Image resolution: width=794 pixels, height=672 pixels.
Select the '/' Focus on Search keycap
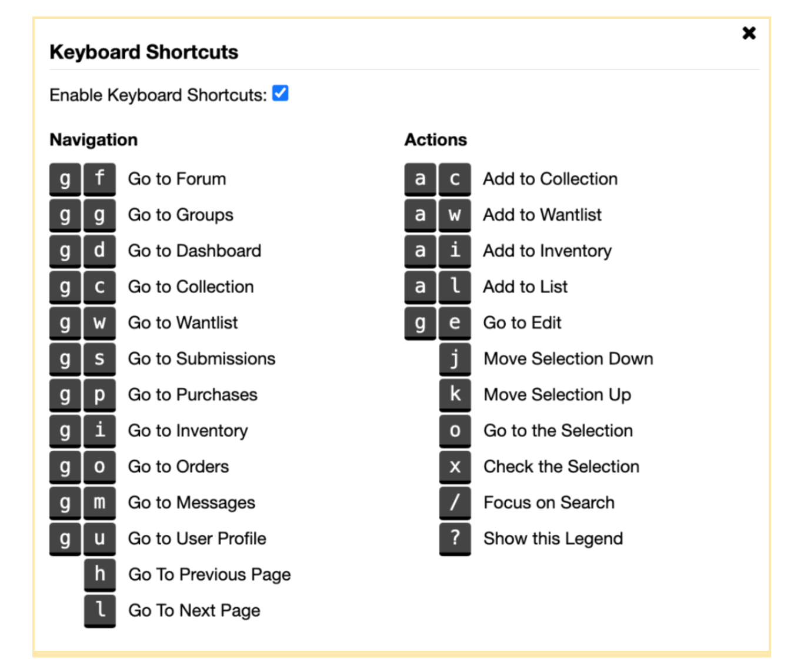click(x=455, y=503)
